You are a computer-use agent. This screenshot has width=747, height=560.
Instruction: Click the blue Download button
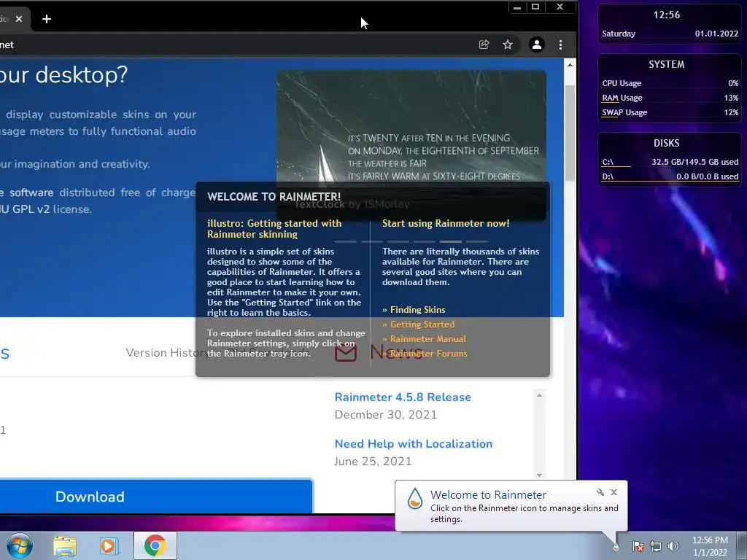pos(156,496)
